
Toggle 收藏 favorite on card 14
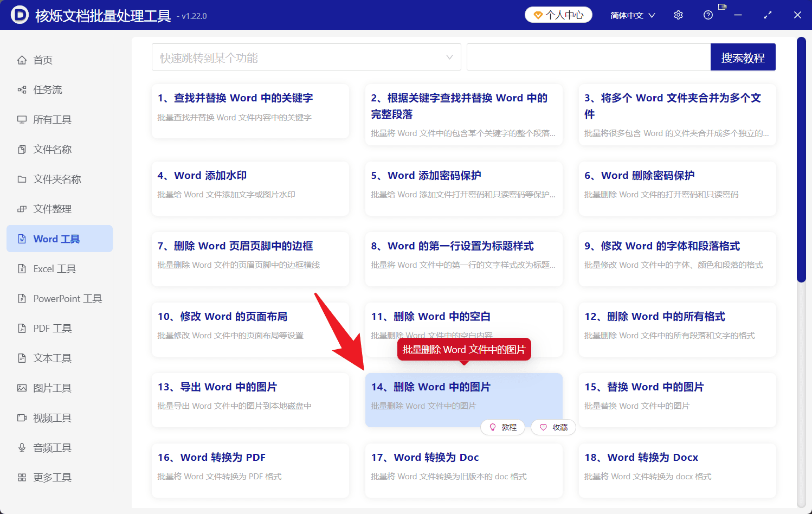coord(553,427)
